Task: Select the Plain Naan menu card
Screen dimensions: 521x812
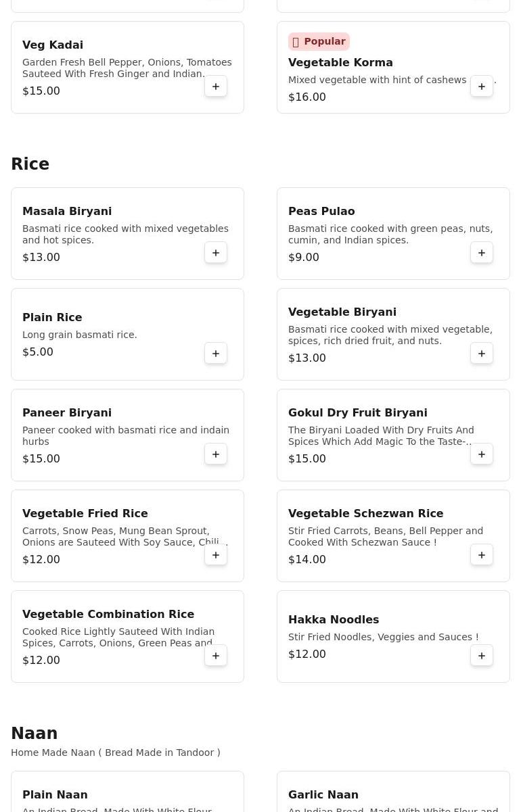Action: pyautogui.click(x=127, y=794)
